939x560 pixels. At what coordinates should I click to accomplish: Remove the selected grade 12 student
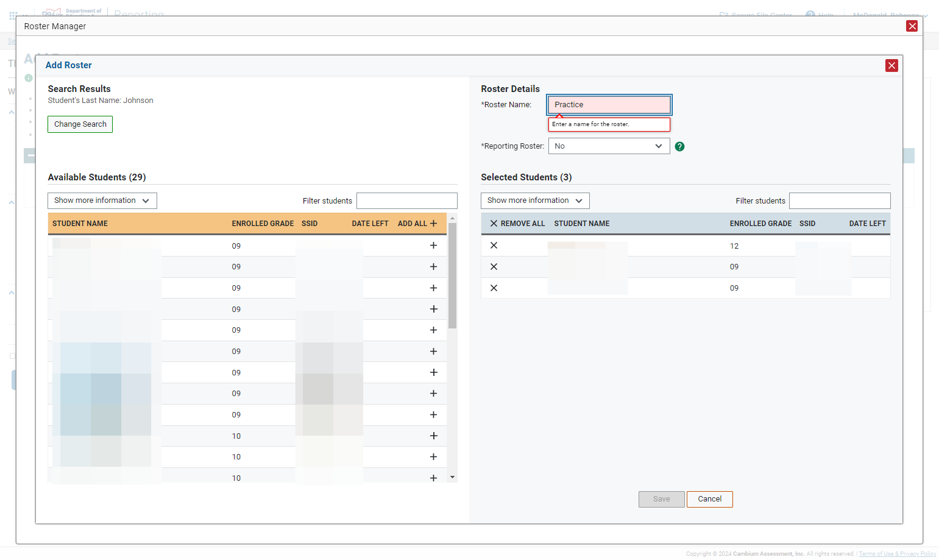point(494,246)
